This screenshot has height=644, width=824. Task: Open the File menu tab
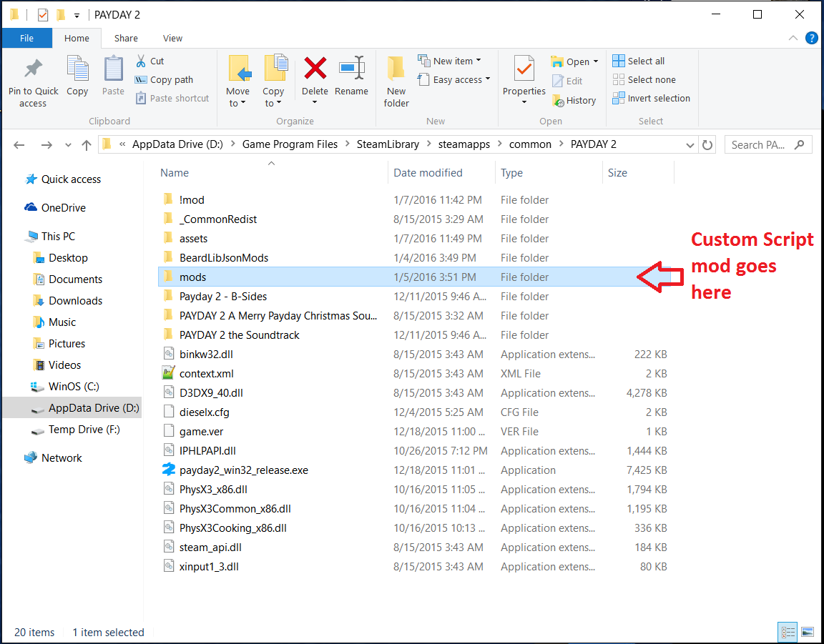(26, 38)
